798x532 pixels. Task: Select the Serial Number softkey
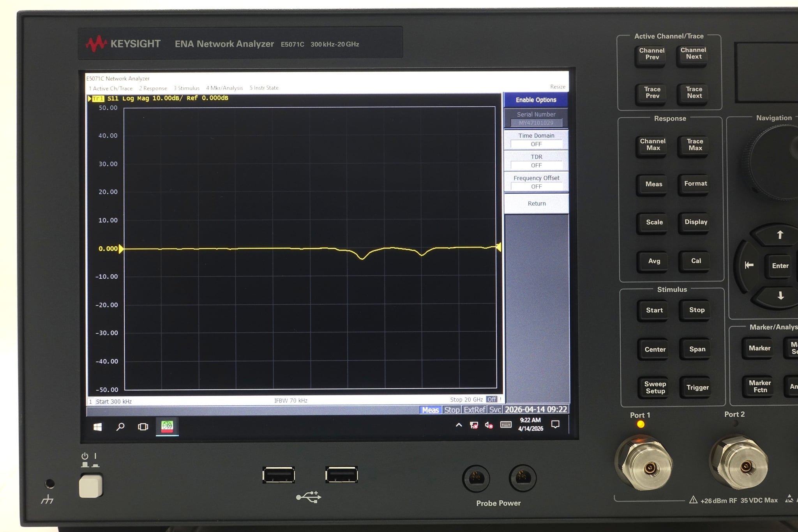point(536,118)
